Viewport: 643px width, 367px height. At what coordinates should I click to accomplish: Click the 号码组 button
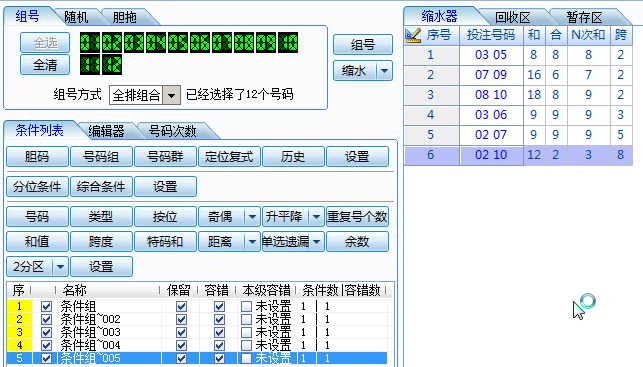pos(101,157)
